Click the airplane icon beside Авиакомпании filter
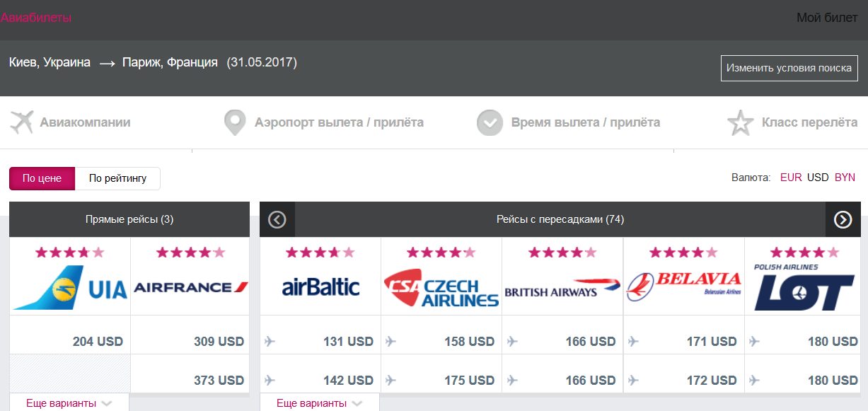 point(22,122)
